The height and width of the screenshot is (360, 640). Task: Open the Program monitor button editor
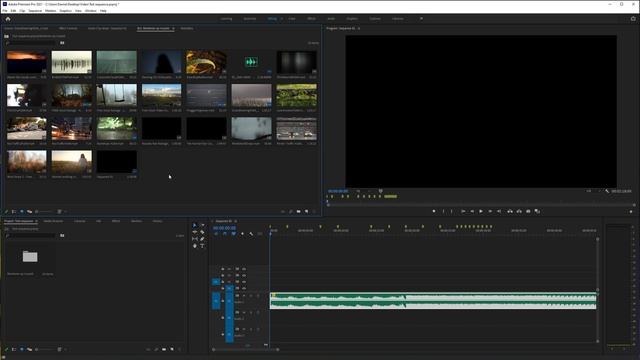click(631, 211)
